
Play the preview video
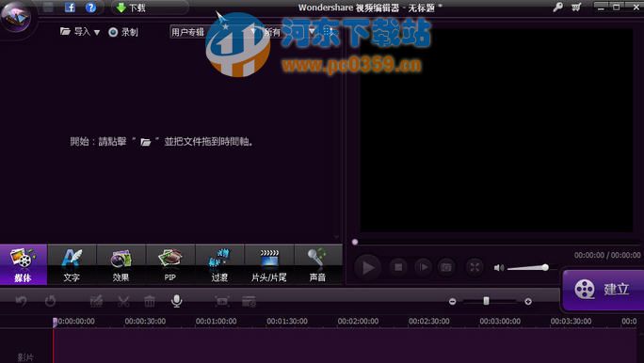click(x=367, y=267)
